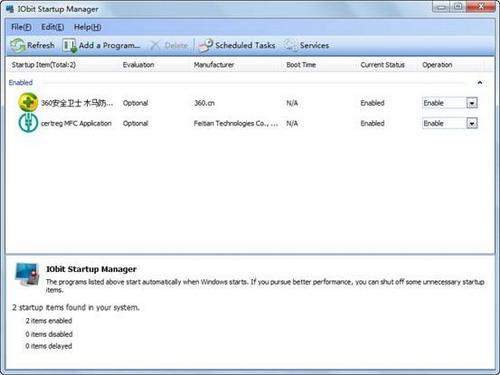Click the Refresh toolbar icon

(18, 45)
